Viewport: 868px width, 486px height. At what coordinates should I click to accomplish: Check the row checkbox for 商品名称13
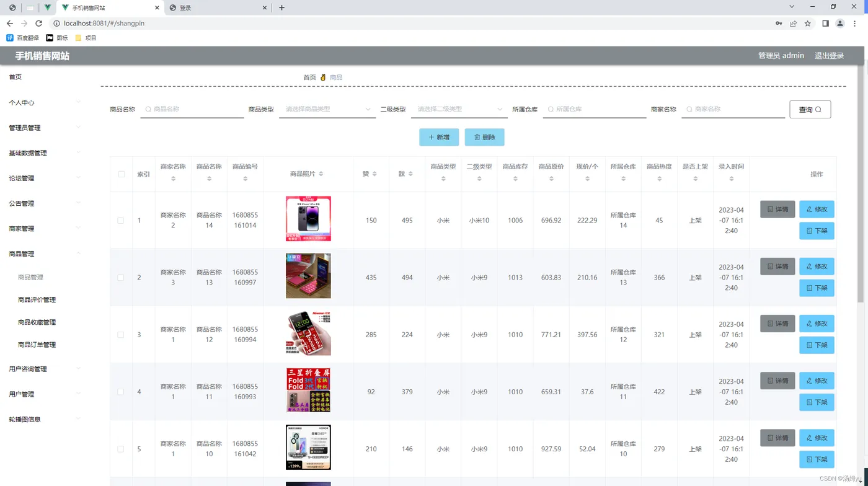tap(121, 278)
